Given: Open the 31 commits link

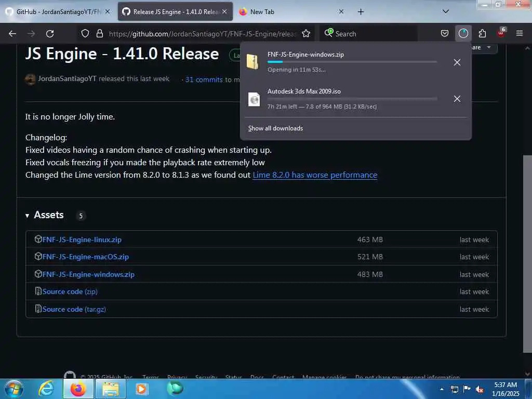Looking at the screenshot, I should (204, 79).
